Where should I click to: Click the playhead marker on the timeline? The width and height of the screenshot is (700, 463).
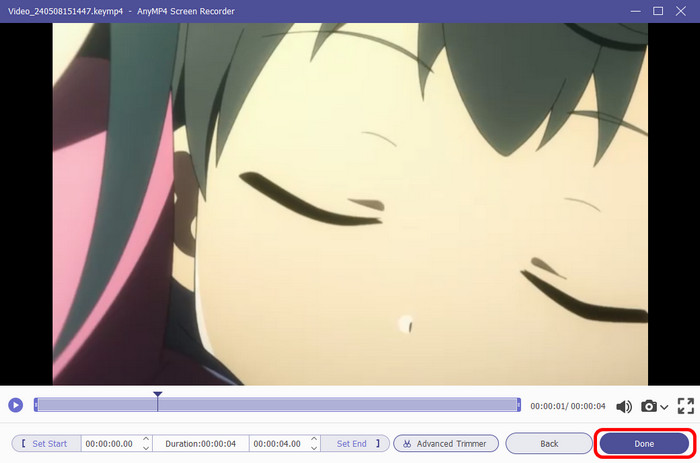point(157,395)
